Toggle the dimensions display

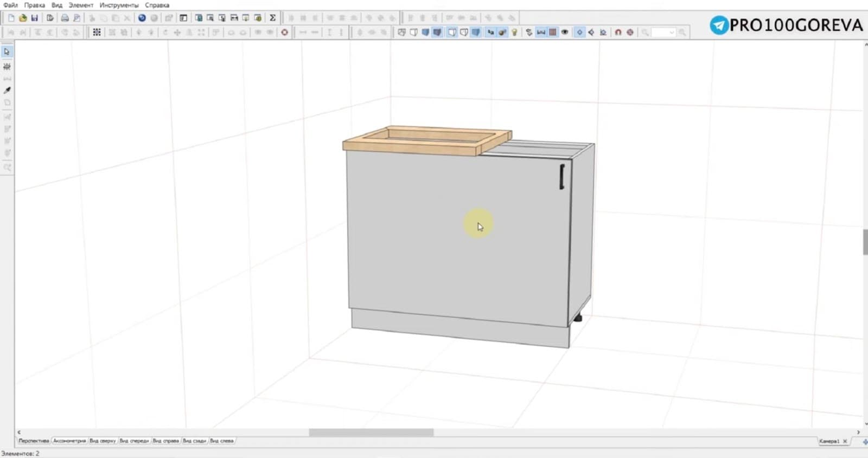(541, 32)
